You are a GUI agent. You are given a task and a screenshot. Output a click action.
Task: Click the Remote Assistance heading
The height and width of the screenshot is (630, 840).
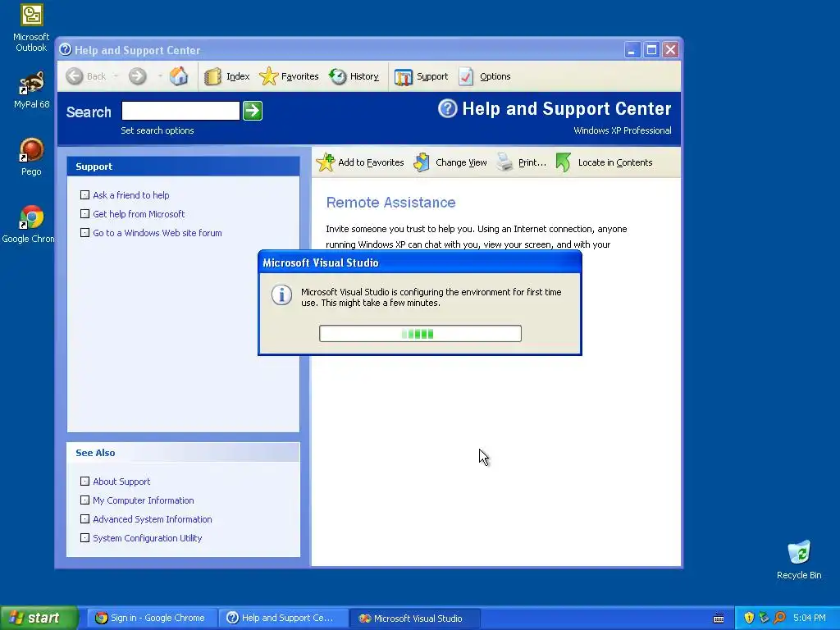point(390,202)
